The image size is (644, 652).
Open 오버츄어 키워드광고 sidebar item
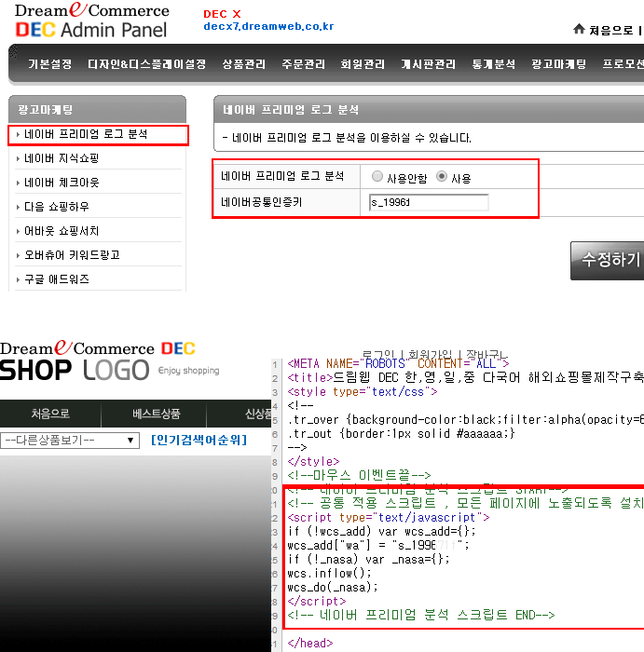click(x=72, y=255)
